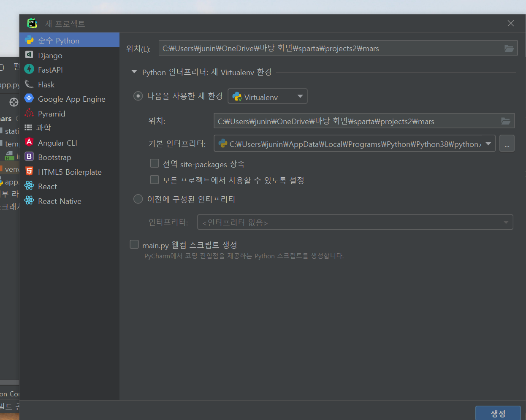Select Bootstrap label in list

coord(54,157)
